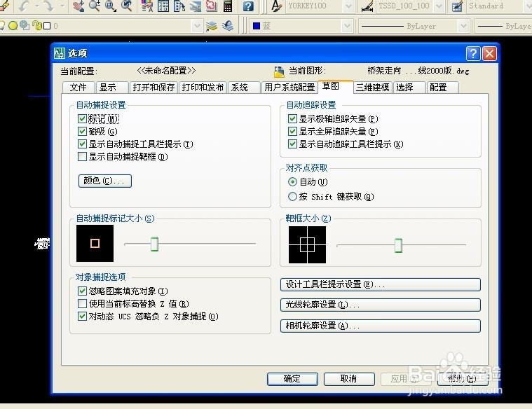This screenshot has width=532, height=409.
Task: Open the Standard table style dropdown
Action: [x=529, y=6]
